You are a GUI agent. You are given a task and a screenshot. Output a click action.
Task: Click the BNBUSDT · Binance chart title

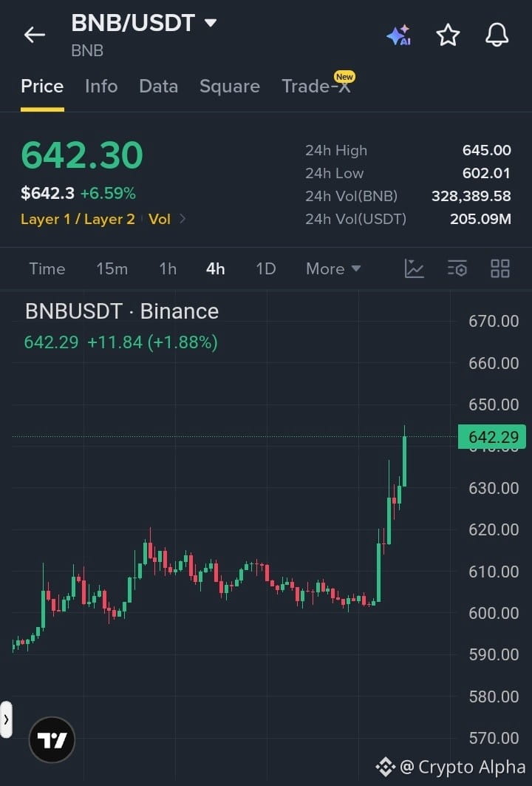(122, 311)
